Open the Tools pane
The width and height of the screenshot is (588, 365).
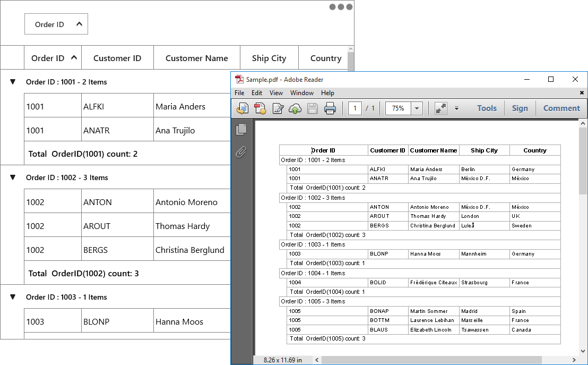(487, 108)
